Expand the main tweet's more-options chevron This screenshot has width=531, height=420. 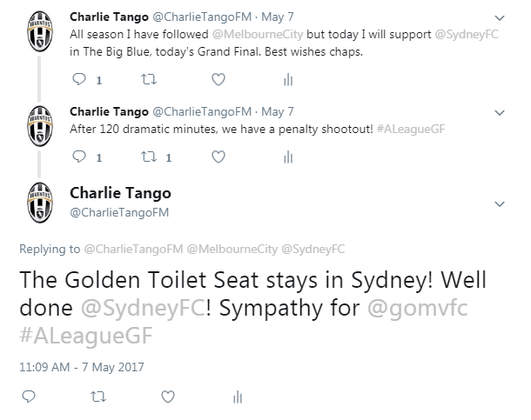click(500, 203)
